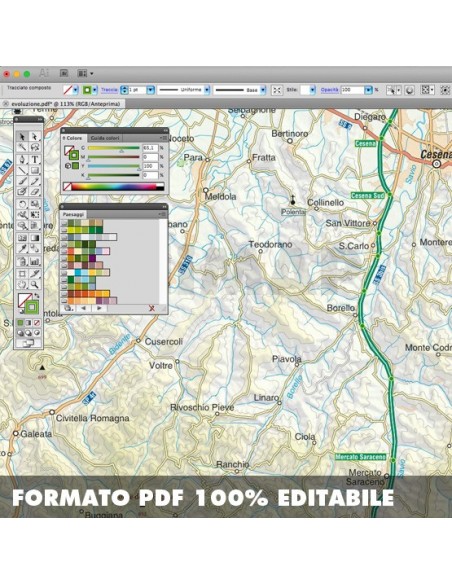This screenshot has width=452, height=584.
Task: Click Y value field showing 100
Action: point(150,166)
